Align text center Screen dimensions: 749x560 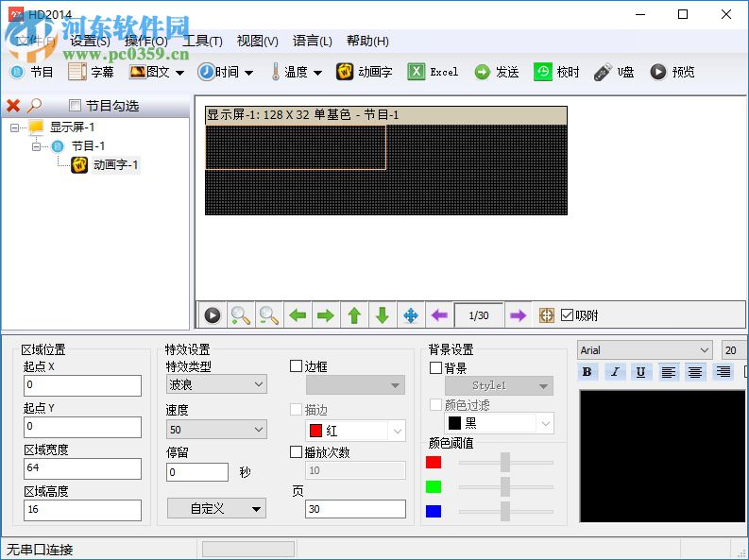pyautogui.click(x=695, y=371)
